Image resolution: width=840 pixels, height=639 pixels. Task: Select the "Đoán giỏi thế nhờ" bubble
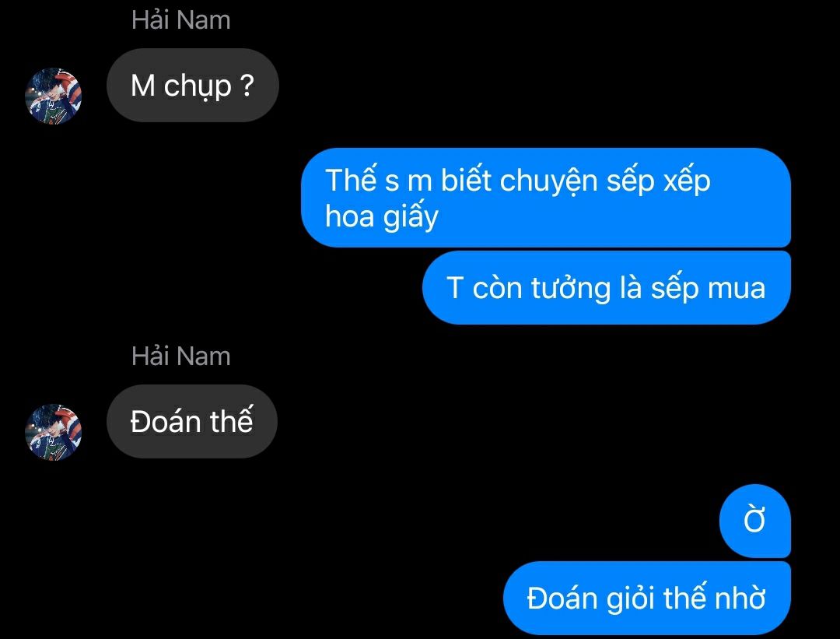646,598
